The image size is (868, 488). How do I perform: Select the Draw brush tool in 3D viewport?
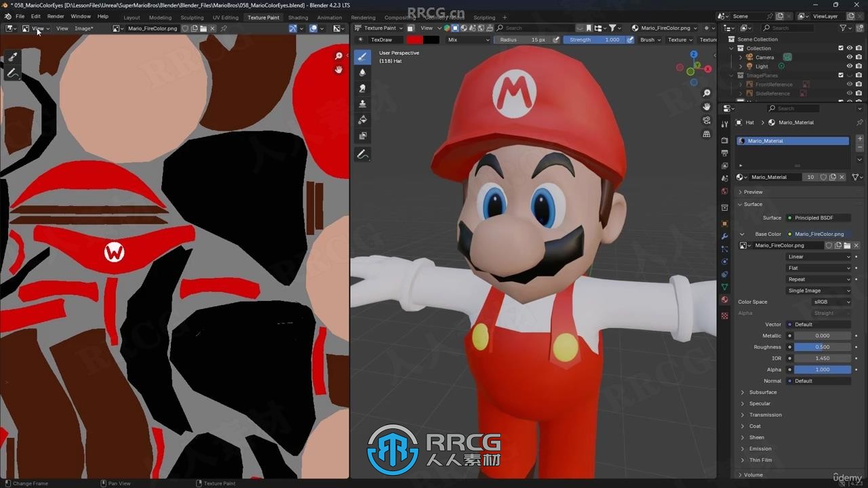[x=362, y=57]
